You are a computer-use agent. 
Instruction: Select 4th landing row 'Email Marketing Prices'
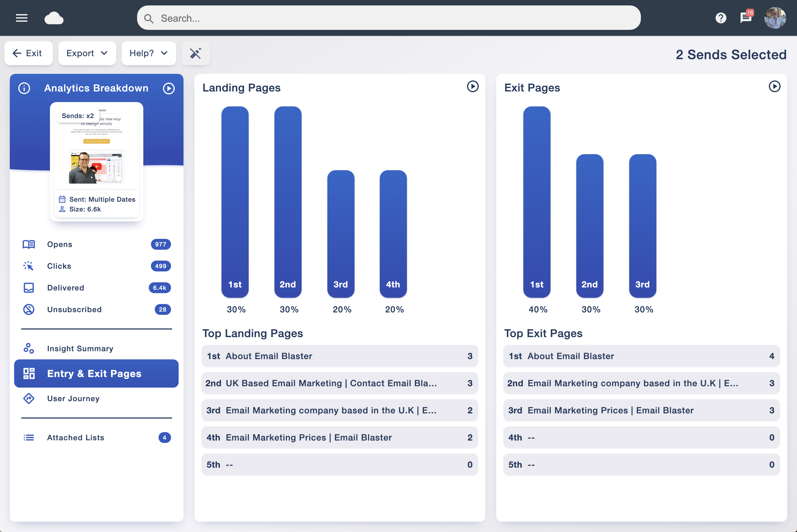[x=340, y=437]
